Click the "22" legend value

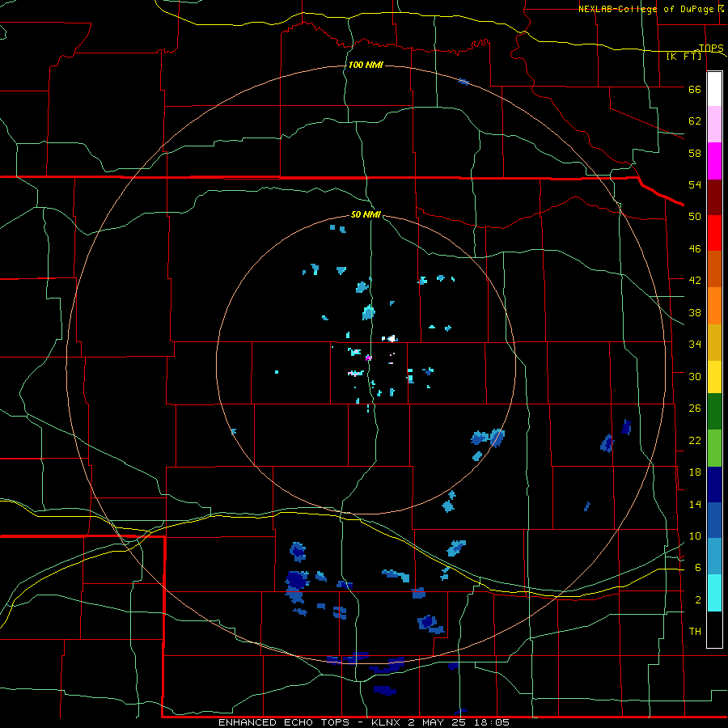(x=695, y=441)
